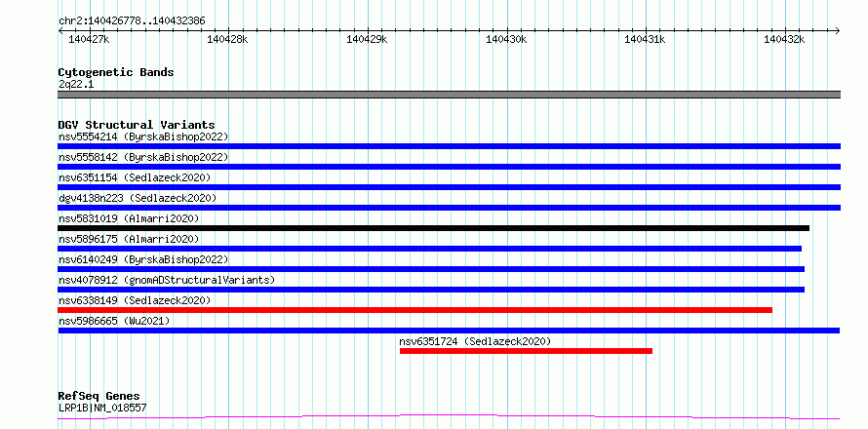
Task: Open the nsv5558142 (ByrskaBishop2022) variant label
Action: pyautogui.click(x=143, y=157)
